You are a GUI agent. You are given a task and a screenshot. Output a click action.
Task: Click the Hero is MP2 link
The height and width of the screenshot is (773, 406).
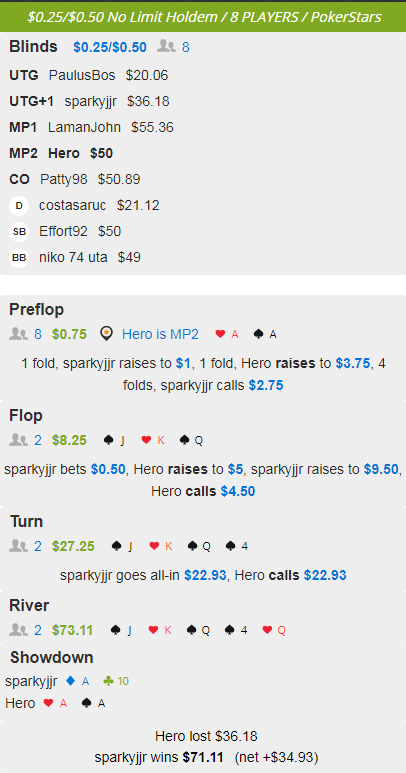point(160,334)
